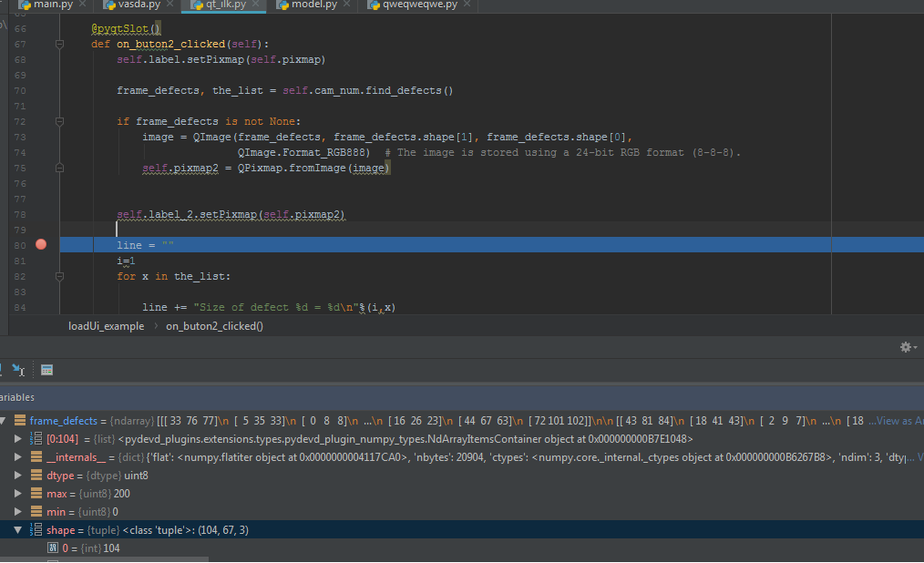Click the @pyqtSlot() decorator text
The width and height of the screenshot is (924, 563).
(126, 28)
